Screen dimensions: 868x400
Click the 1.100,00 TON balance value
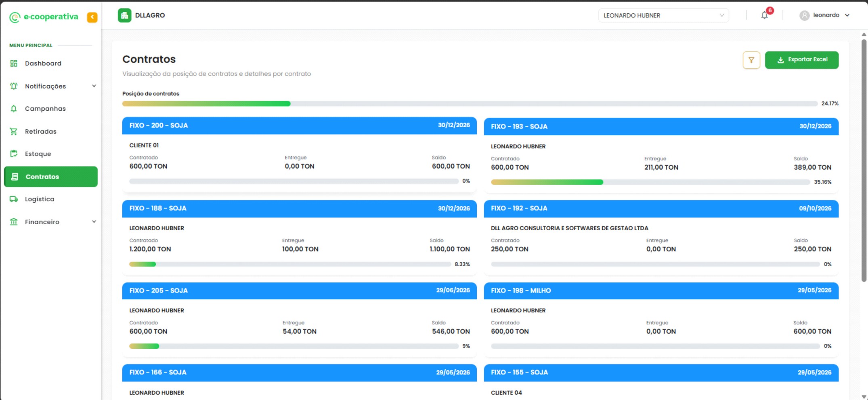449,249
